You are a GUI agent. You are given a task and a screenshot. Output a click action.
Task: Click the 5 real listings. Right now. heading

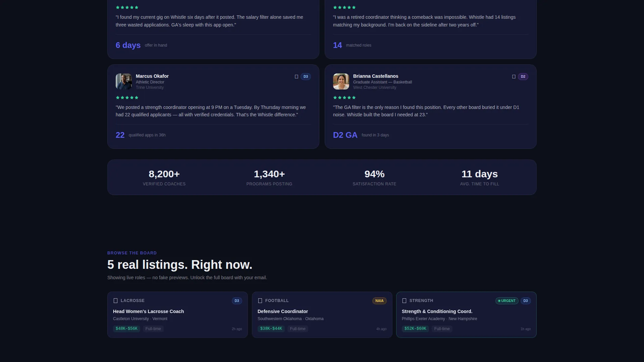click(x=180, y=265)
